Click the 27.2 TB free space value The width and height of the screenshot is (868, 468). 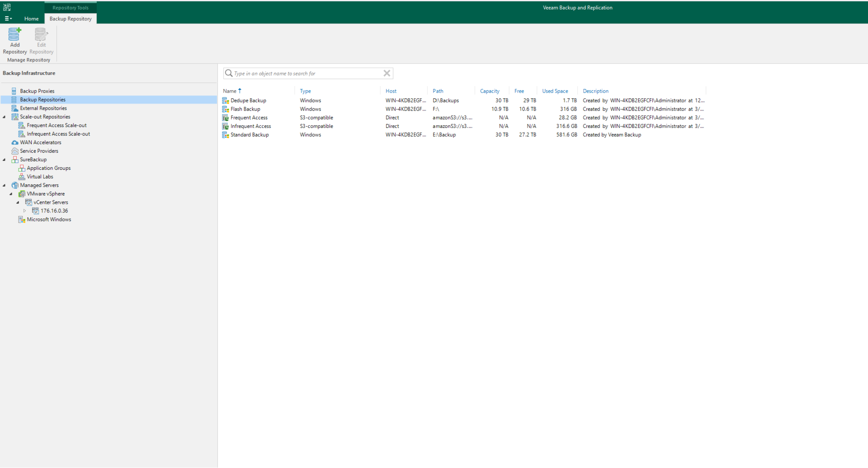coord(528,135)
